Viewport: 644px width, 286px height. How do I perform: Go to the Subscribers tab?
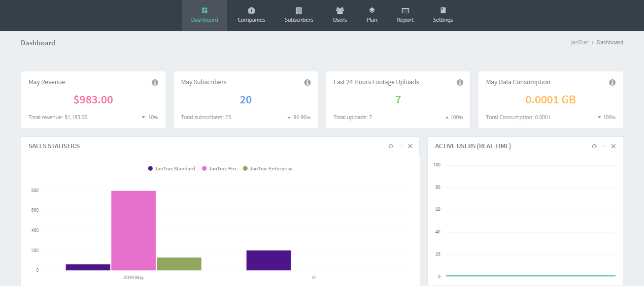pyautogui.click(x=299, y=15)
